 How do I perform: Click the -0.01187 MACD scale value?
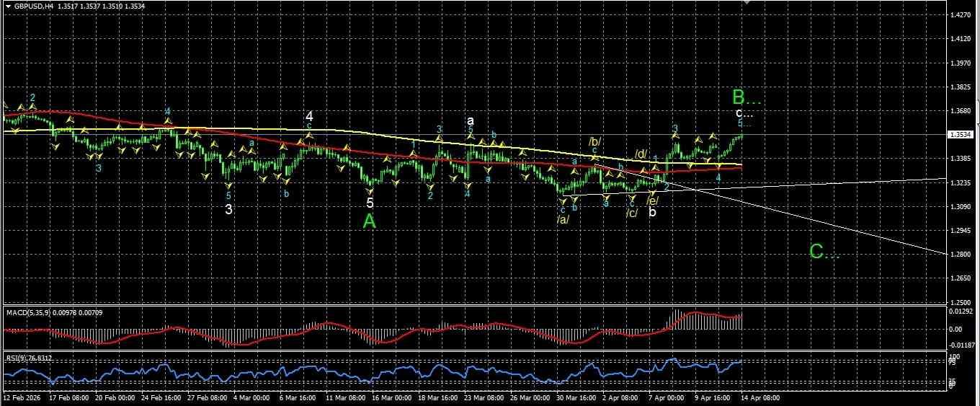(961, 345)
